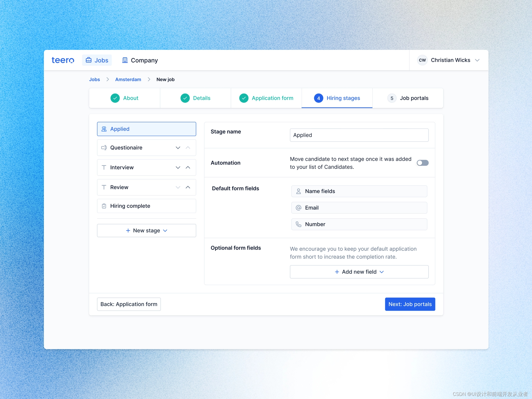
Task: Open the New stage dropdown
Action: tap(147, 231)
